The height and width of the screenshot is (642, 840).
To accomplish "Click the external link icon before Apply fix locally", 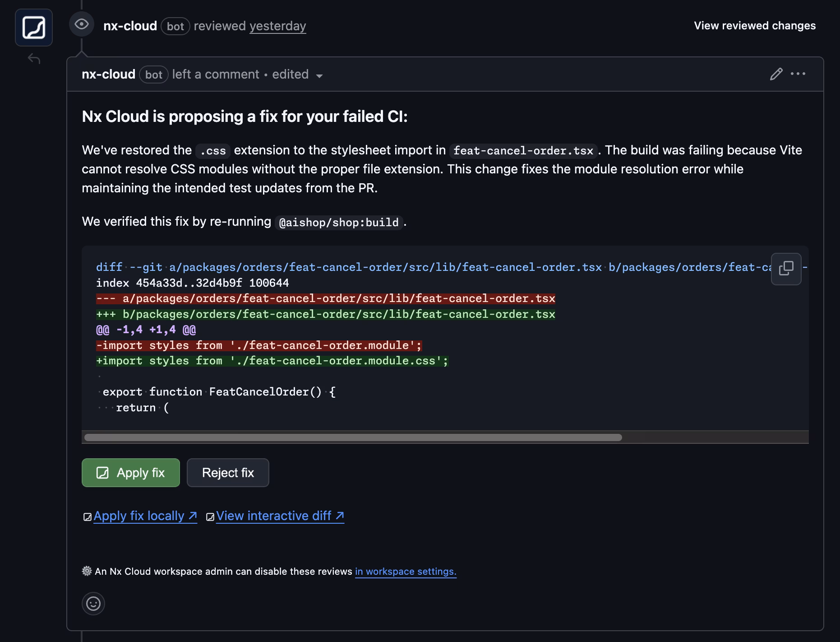I will coord(87,516).
